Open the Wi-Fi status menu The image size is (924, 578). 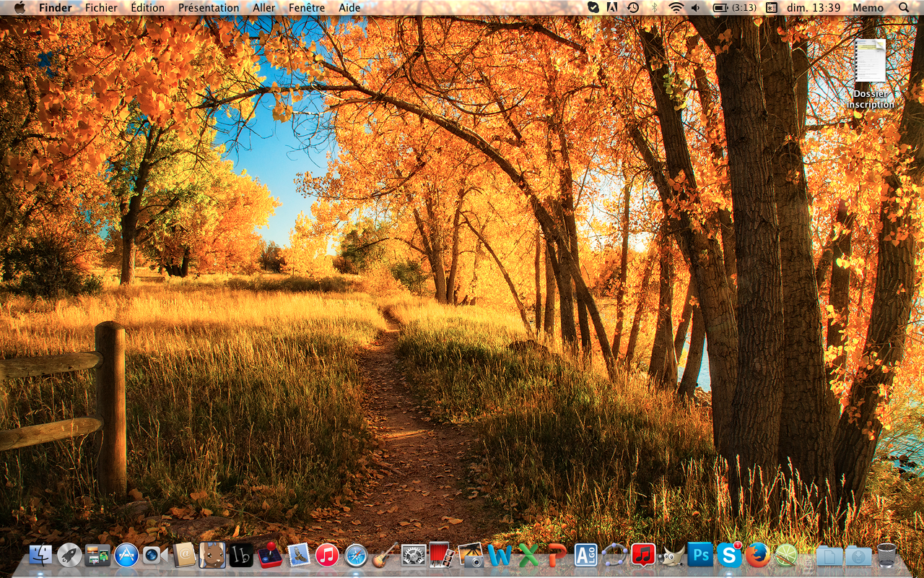[x=676, y=8]
